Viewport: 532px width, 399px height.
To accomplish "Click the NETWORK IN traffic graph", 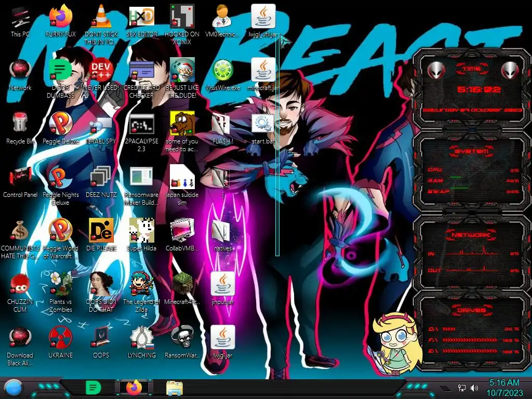I will [473, 252].
